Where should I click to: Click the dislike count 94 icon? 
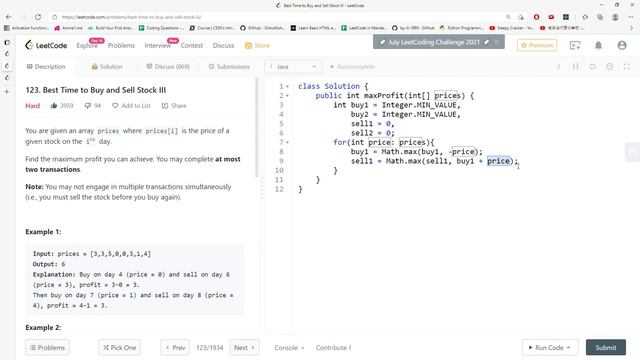pos(92,106)
